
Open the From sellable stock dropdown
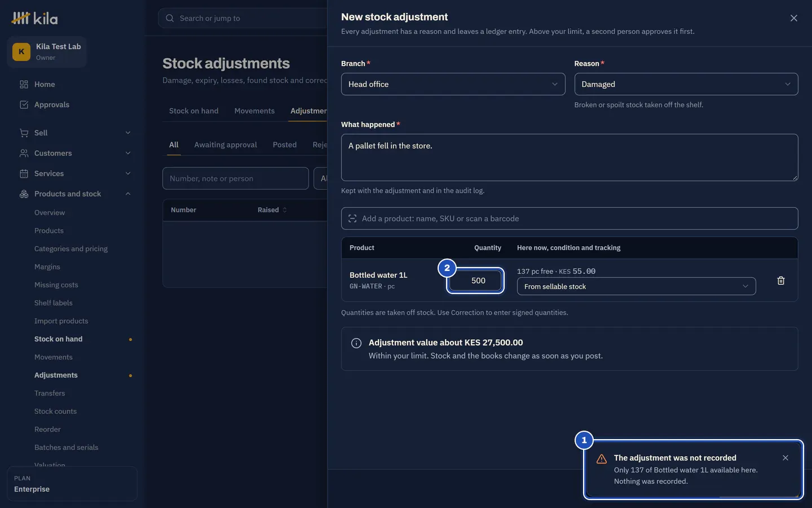coord(636,286)
